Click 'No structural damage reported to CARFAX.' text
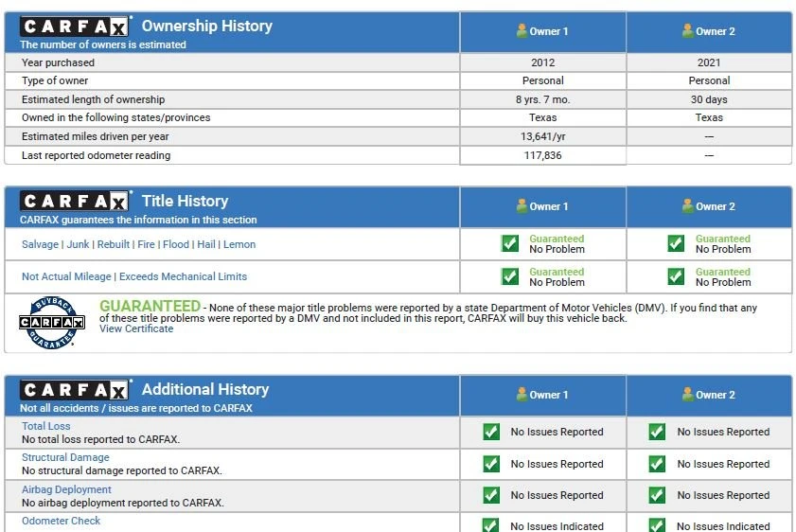The image size is (796, 532). pyautogui.click(x=122, y=470)
